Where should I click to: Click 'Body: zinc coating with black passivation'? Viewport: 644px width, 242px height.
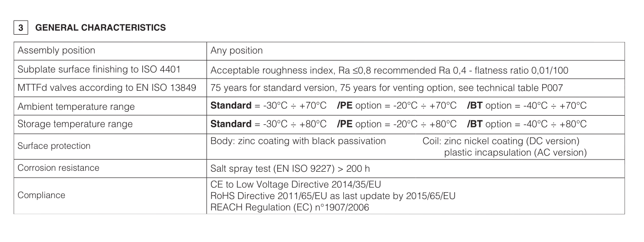coord(298,141)
